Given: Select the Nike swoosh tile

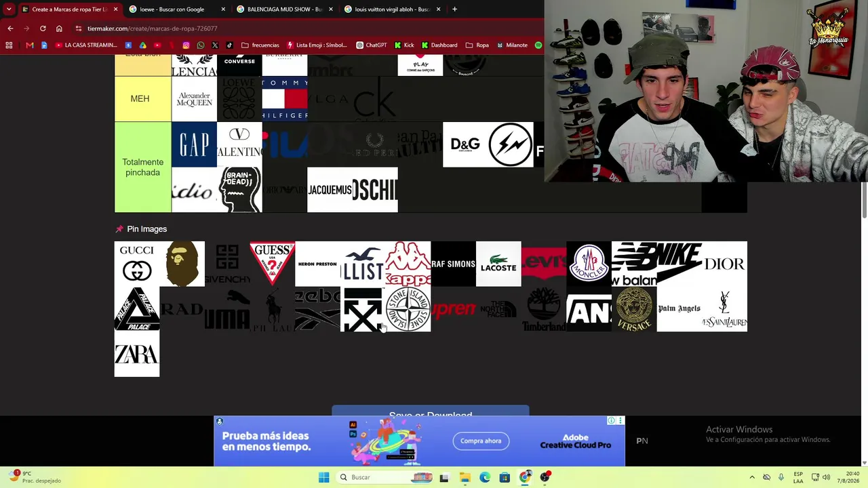Looking at the screenshot, I should pyautogui.click(x=679, y=264).
